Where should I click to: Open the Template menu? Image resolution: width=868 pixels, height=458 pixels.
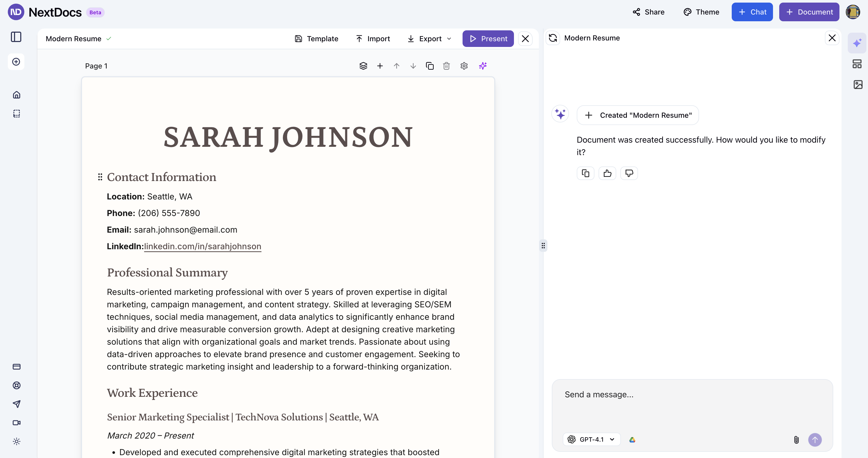click(x=316, y=39)
